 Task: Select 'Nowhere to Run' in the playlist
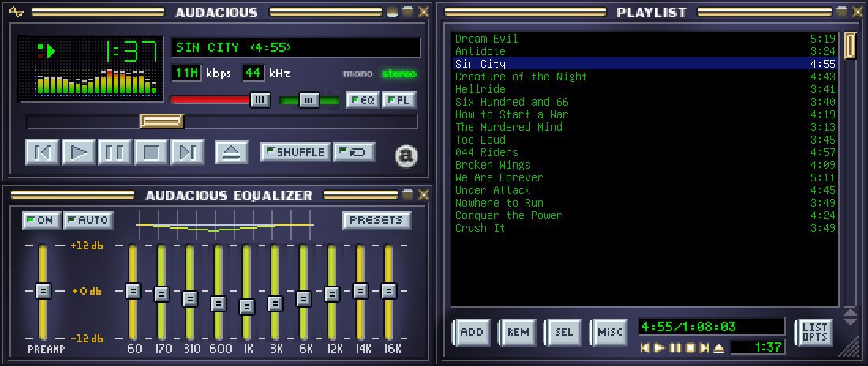point(645,203)
